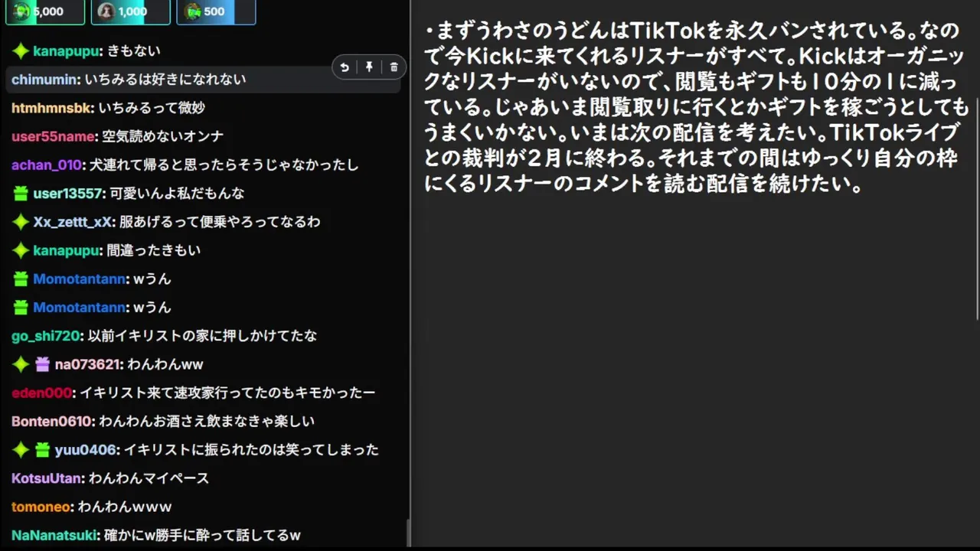Click the star badge beside kanapupu's 間違ったきもい message

[21, 250]
